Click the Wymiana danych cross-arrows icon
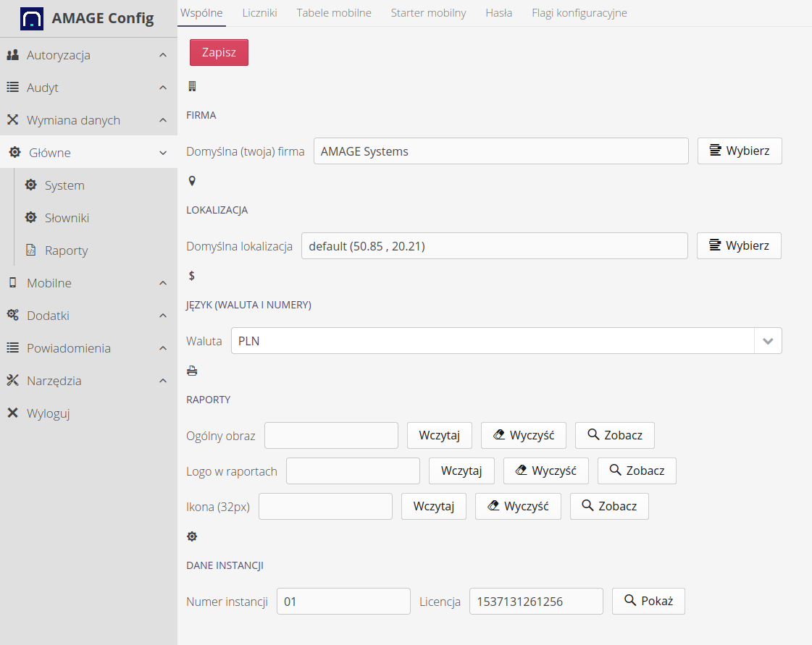The image size is (812, 645). click(12, 120)
